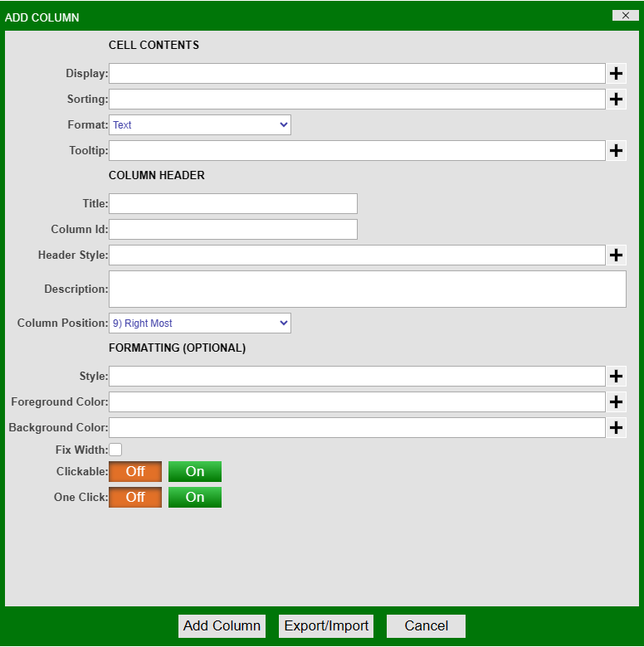Open plus icon next to Background Color
The width and height of the screenshot is (644, 647).
616,428
